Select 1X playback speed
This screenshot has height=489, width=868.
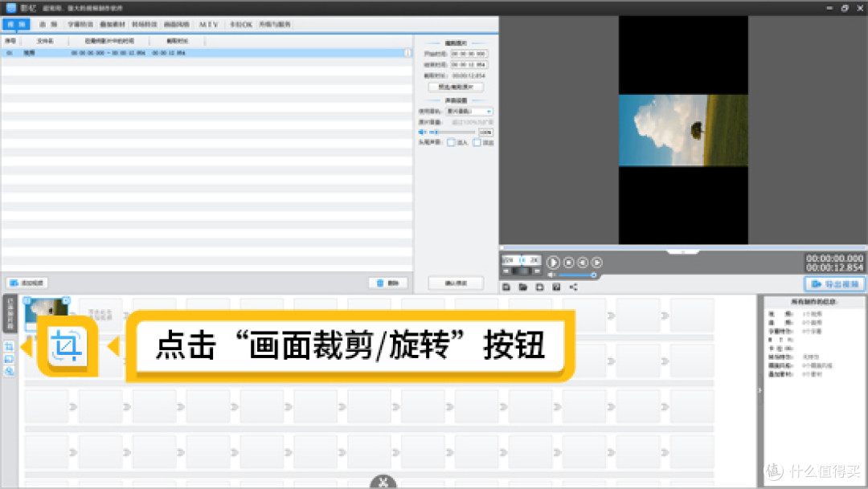pos(522,259)
